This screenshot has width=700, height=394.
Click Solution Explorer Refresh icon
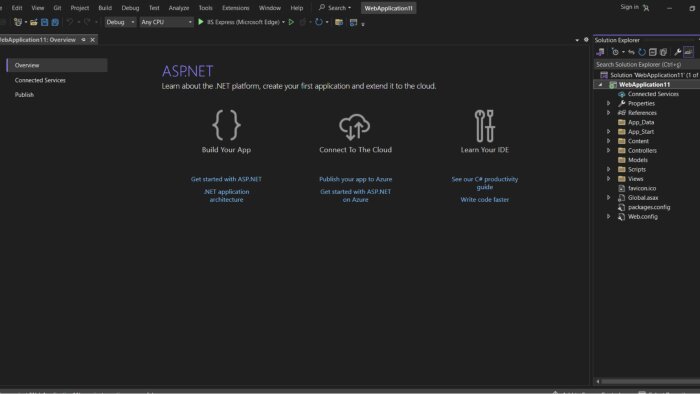click(642, 52)
